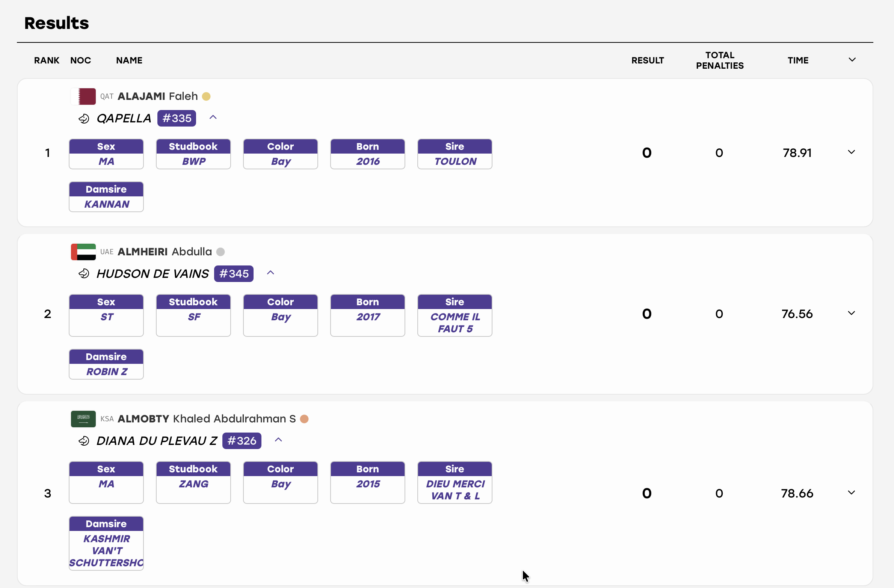Viewport: 894px width, 588px height.
Task: Click the NOC column header
Action: [81, 60]
